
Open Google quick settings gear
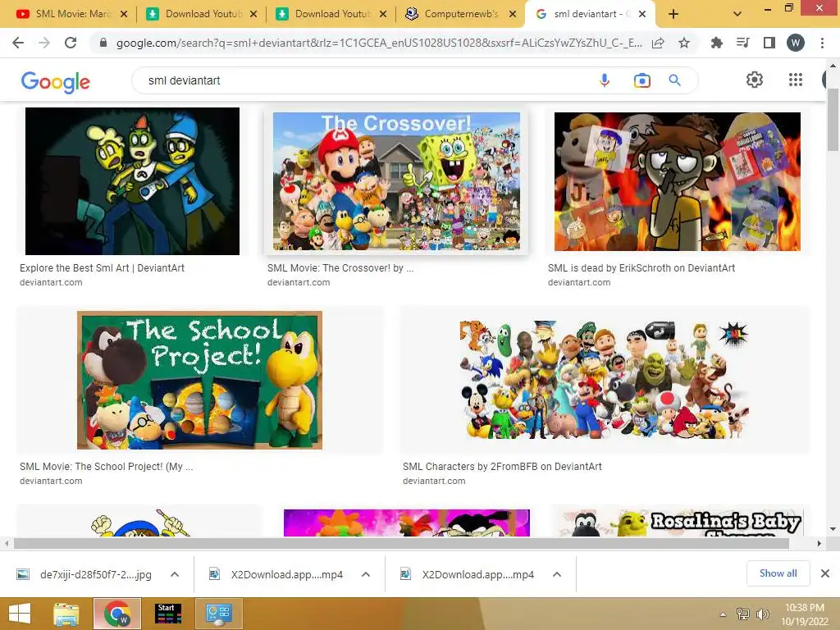tap(755, 80)
